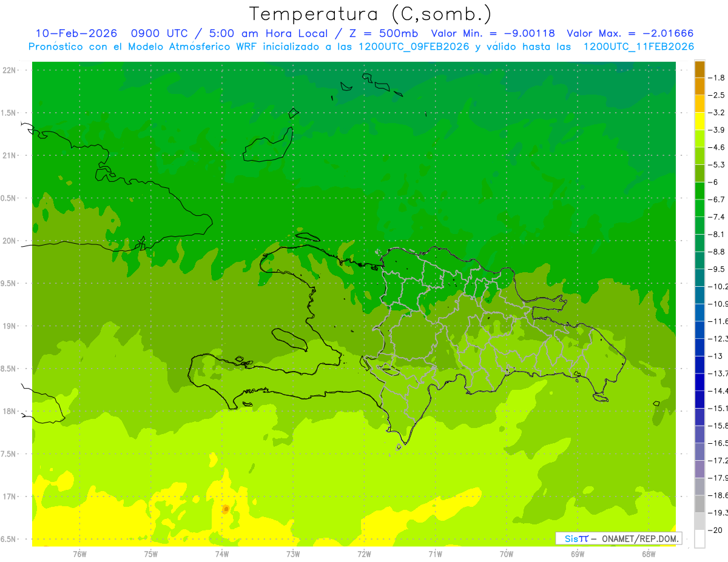The width and height of the screenshot is (728, 562).
Task: Click the "74W" longitude axis label
Action: pos(222,554)
